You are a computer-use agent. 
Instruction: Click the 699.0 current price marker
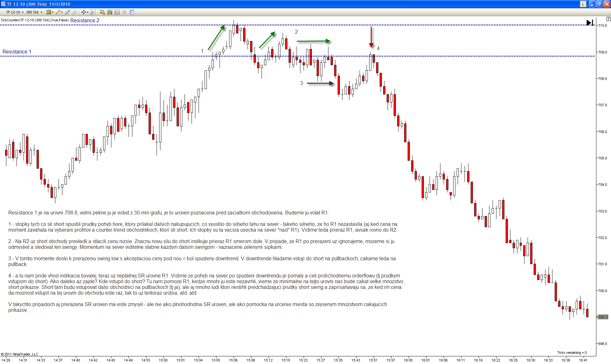[603, 317]
